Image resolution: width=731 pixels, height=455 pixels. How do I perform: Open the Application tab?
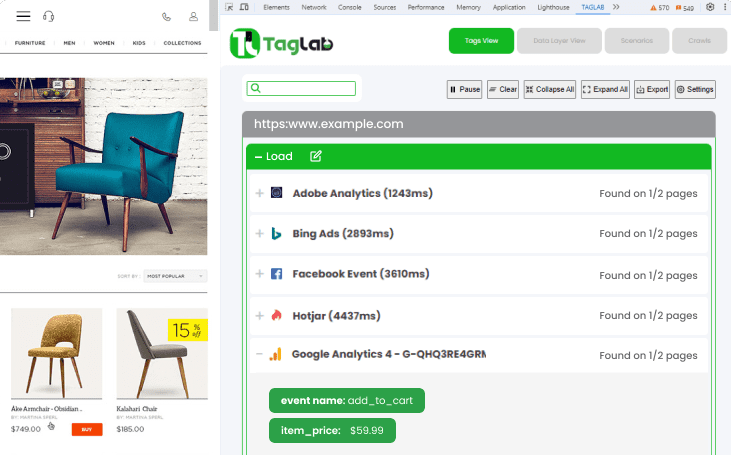point(509,7)
